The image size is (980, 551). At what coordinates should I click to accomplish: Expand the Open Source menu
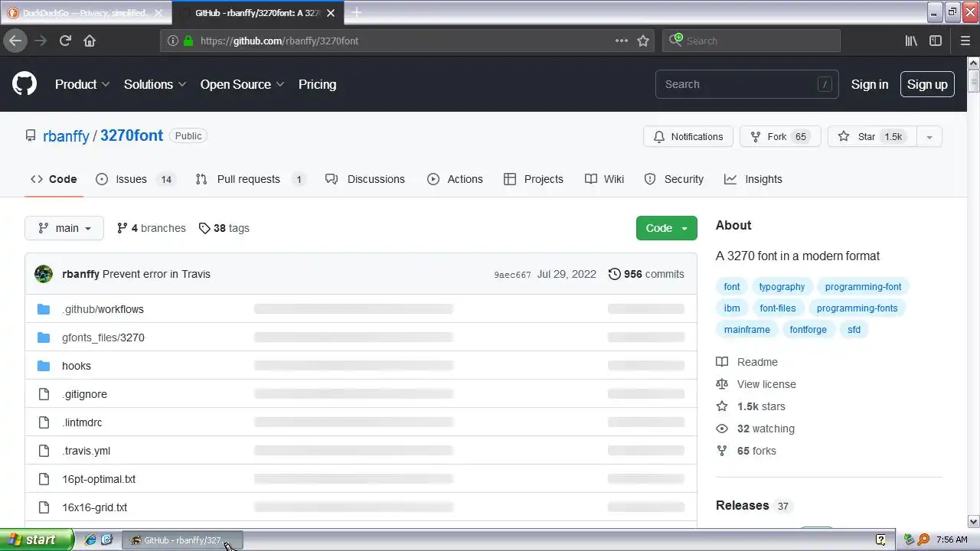click(x=243, y=84)
